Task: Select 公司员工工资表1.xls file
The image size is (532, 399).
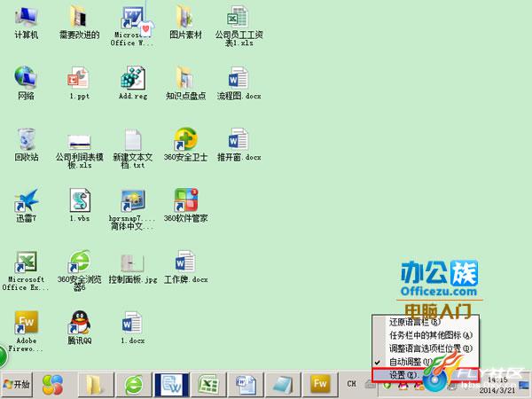Action: pos(239,27)
